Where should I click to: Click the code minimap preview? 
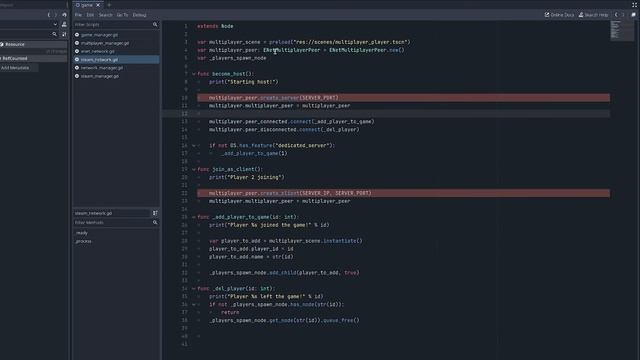tap(622, 31)
